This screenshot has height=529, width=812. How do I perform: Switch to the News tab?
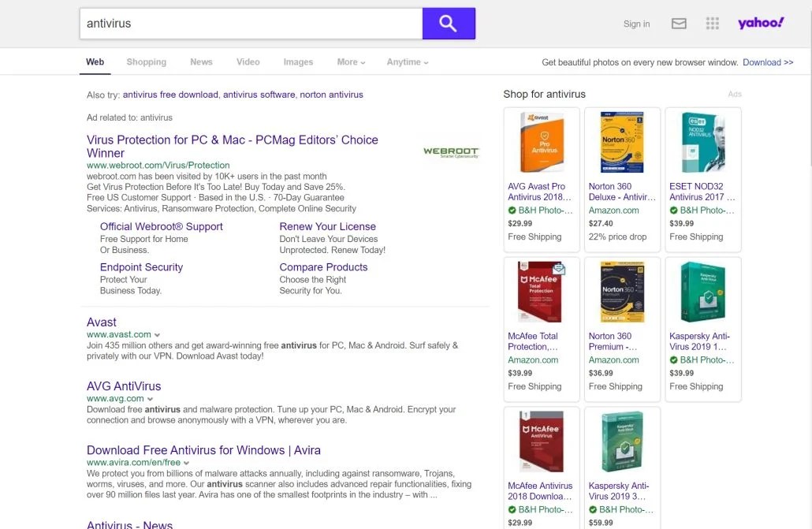[202, 61]
